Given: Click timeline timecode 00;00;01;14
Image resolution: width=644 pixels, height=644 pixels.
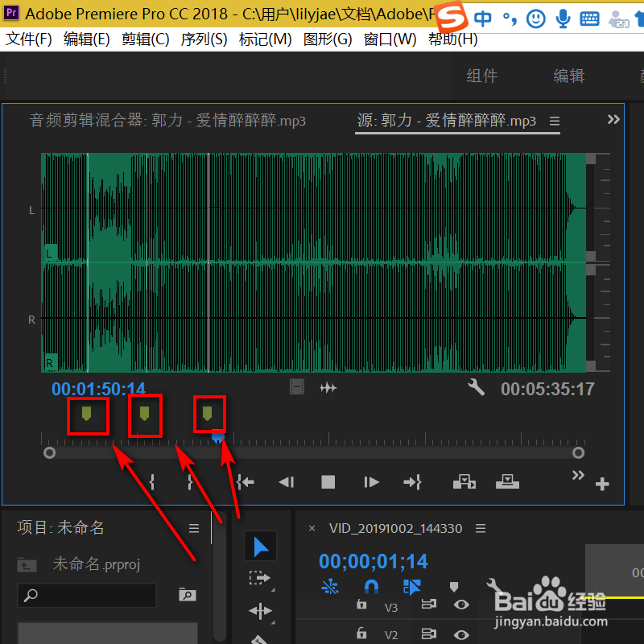Looking at the screenshot, I should tap(374, 561).
